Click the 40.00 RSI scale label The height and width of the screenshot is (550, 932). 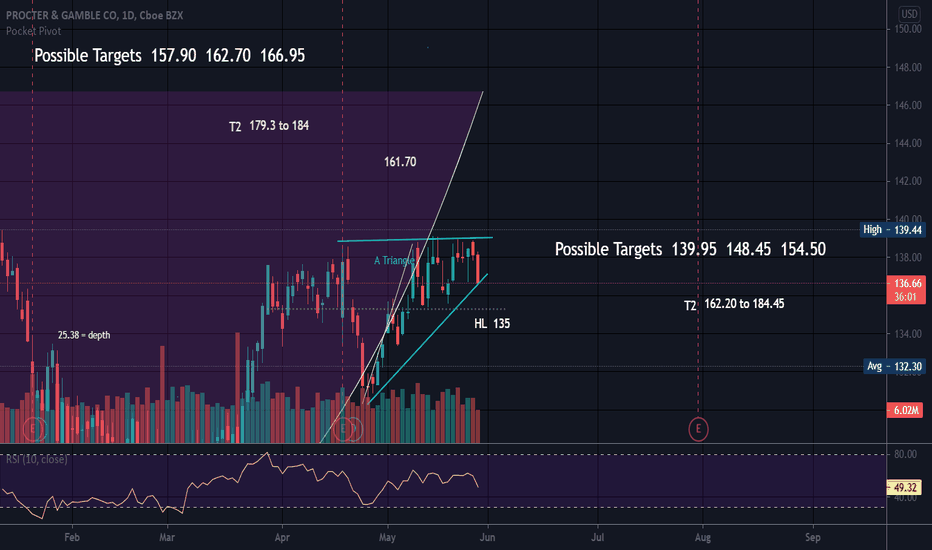(x=905, y=498)
